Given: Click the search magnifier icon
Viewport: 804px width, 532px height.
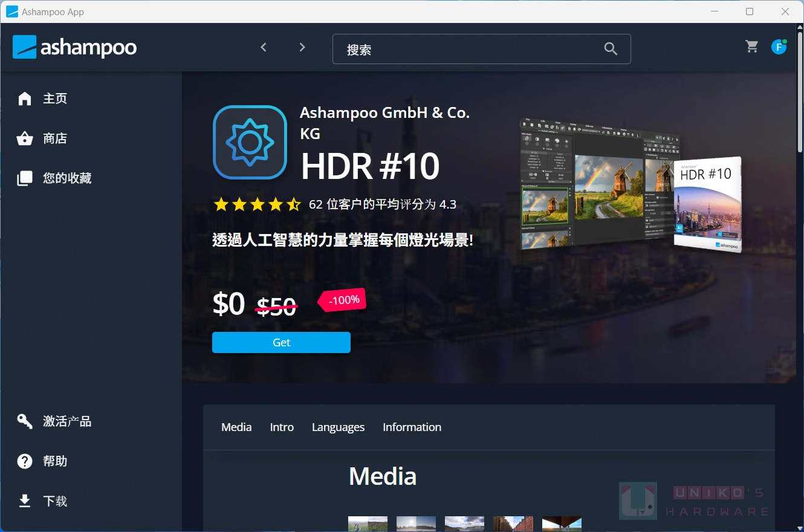Looking at the screenshot, I should (611, 50).
